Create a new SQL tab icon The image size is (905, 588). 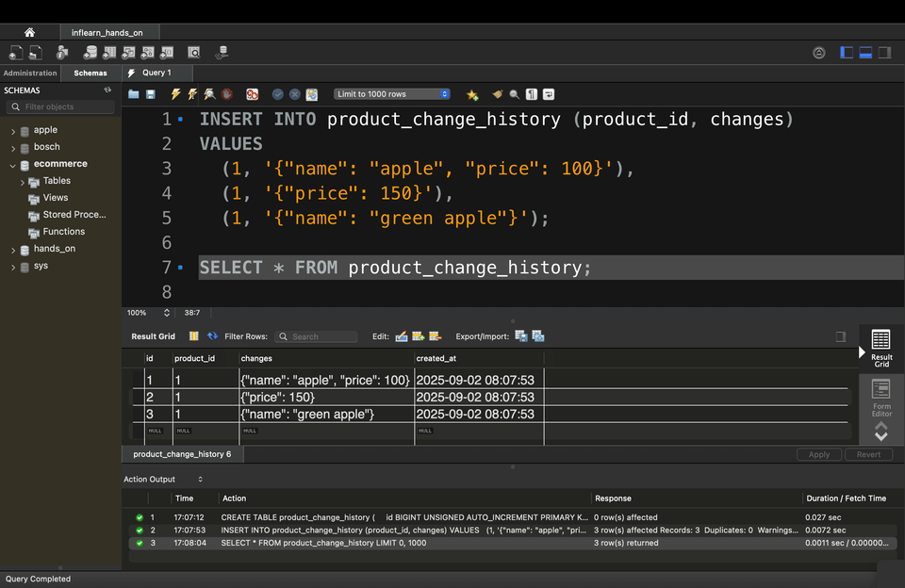tap(16, 53)
